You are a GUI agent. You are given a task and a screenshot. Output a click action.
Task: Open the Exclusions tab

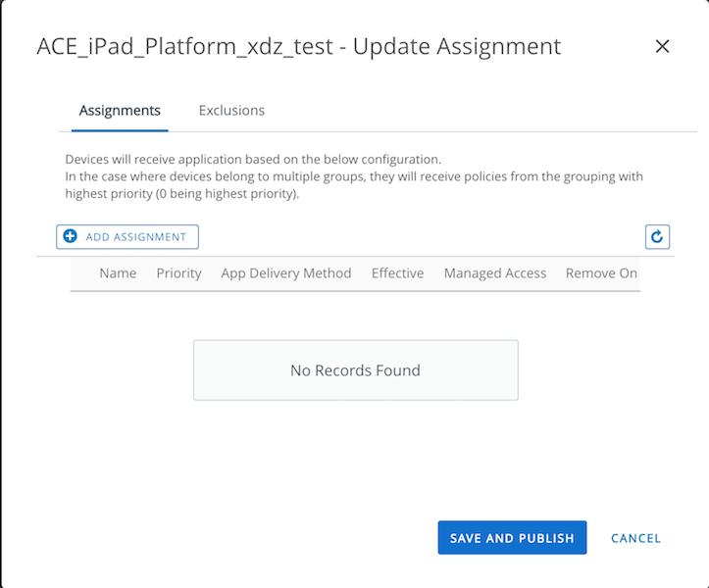[x=231, y=111]
